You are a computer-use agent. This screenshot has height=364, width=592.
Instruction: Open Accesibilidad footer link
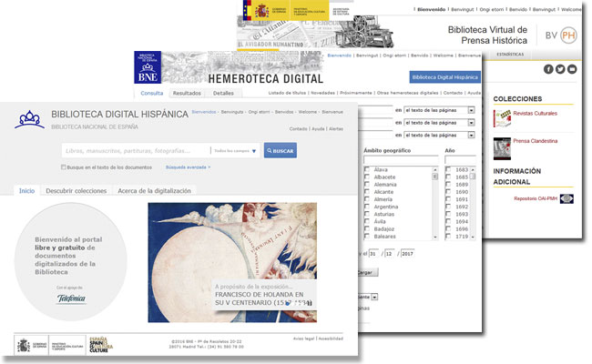pyautogui.click(x=331, y=339)
